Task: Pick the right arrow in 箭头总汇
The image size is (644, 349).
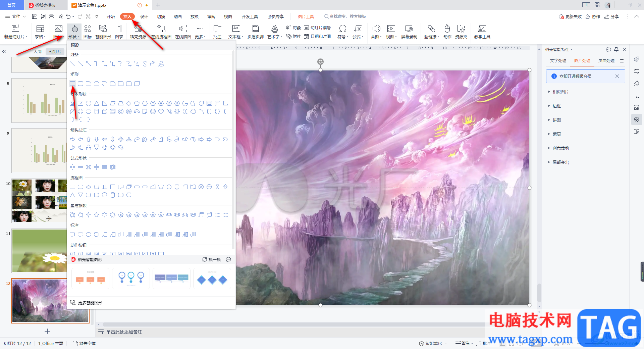Action: click(x=72, y=139)
